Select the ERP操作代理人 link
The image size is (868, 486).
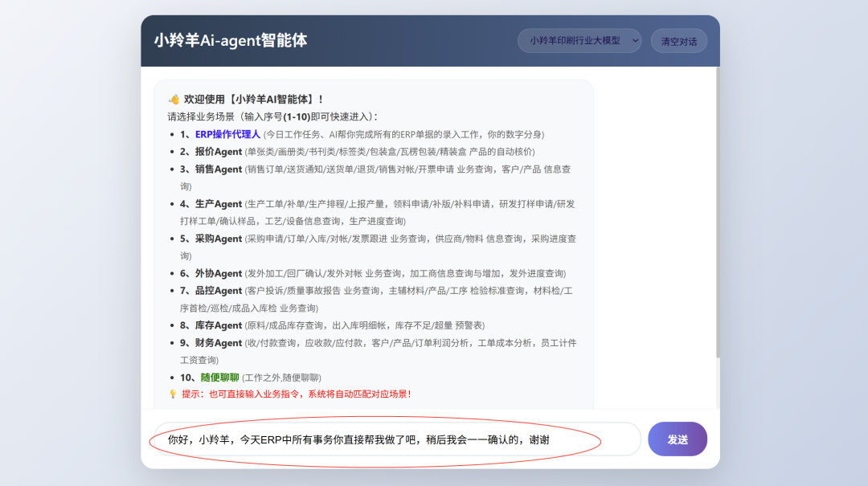[227, 134]
